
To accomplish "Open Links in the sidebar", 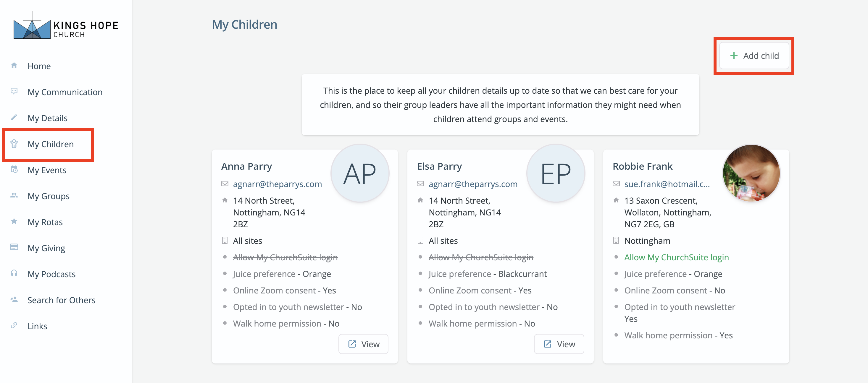I will 37,326.
